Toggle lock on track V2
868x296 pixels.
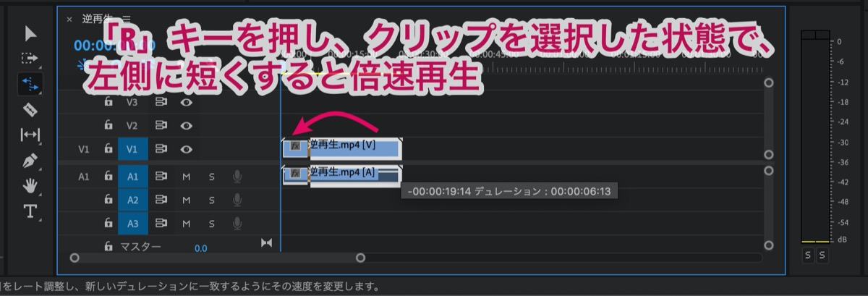click(109, 125)
